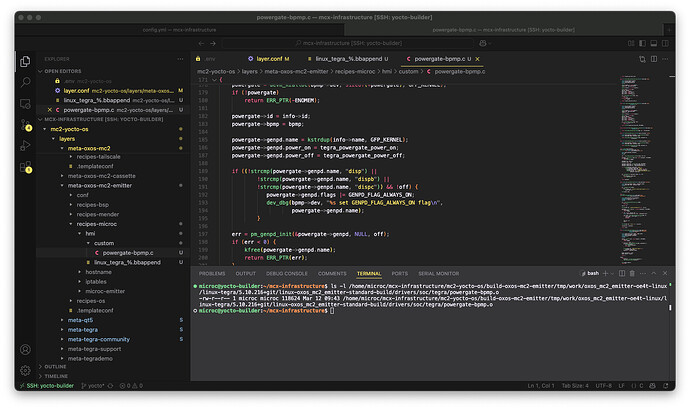Open the Accounts menu icon
Viewport: 690px width, 408px height.
[x=25, y=349]
